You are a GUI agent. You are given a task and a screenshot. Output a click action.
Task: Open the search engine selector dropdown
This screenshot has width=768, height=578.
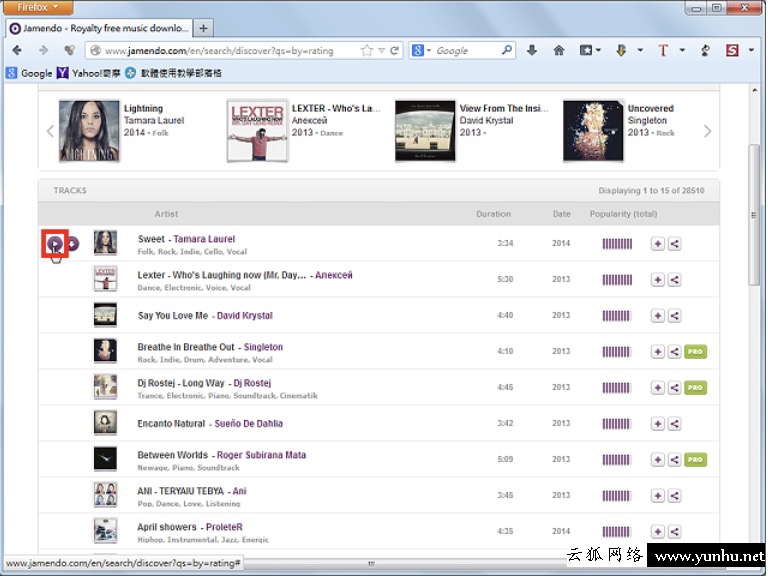429,50
